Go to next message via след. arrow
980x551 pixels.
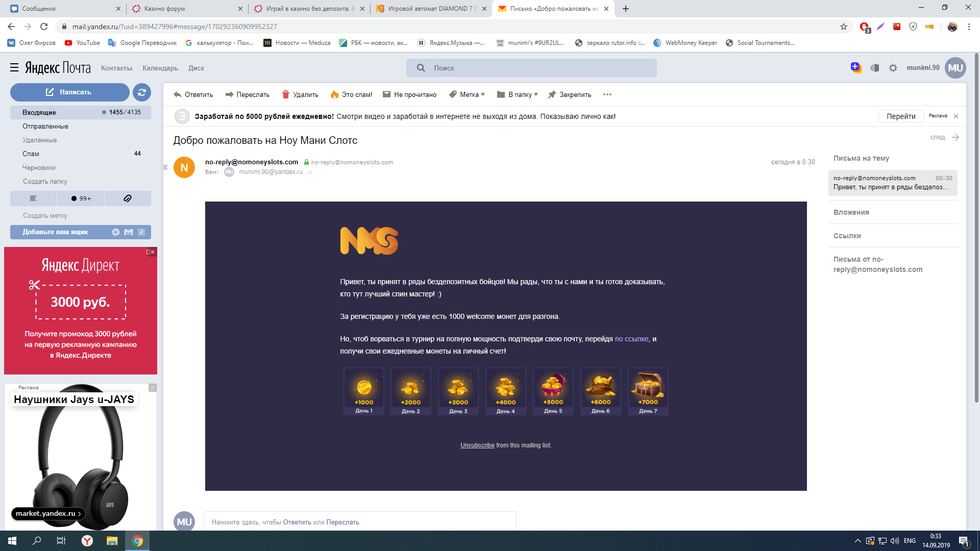(x=945, y=137)
